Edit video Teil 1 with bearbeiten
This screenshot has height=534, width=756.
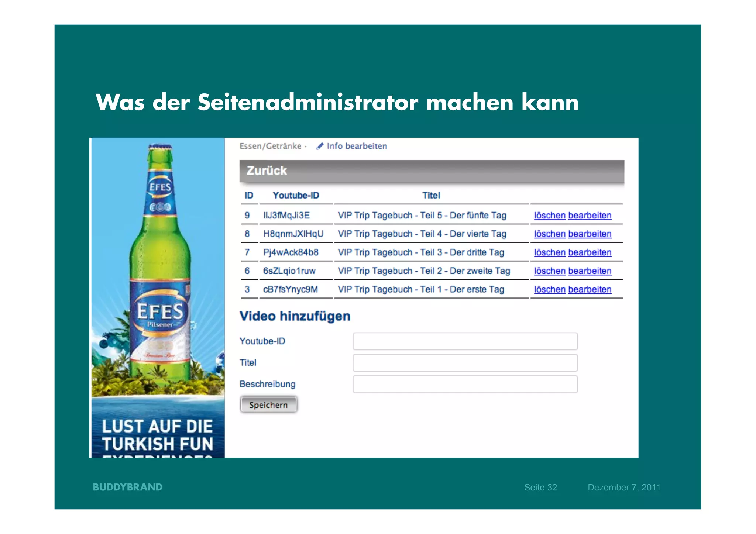tap(590, 289)
